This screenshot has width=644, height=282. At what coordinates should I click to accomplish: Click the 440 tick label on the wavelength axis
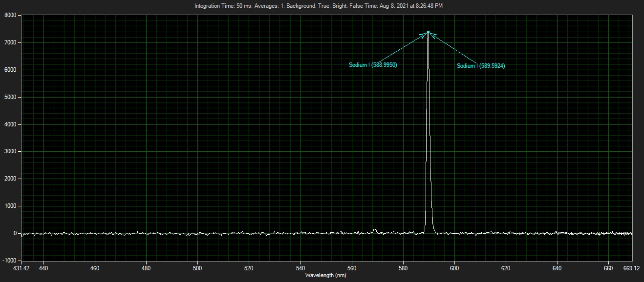(x=43, y=268)
